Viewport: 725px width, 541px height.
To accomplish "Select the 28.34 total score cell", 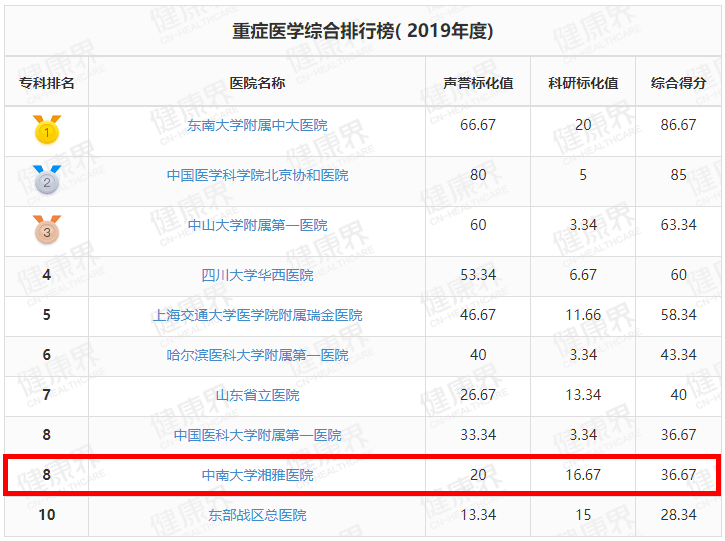I will pyautogui.click(x=678, y=515).
